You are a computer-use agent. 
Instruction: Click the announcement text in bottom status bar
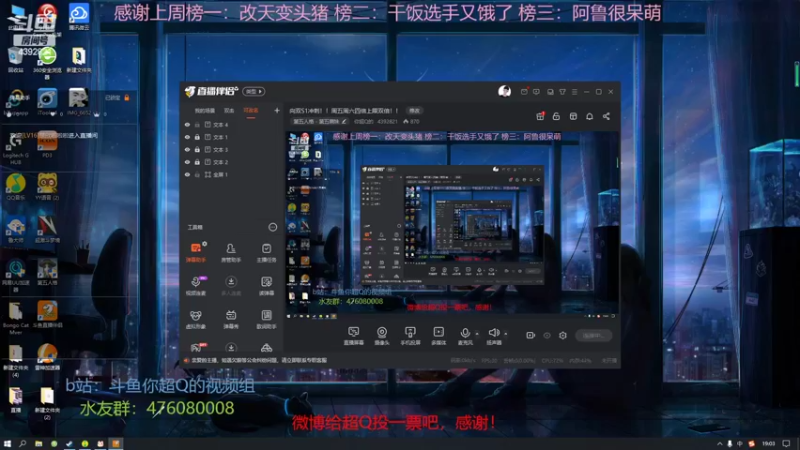[x=259, y=360]
